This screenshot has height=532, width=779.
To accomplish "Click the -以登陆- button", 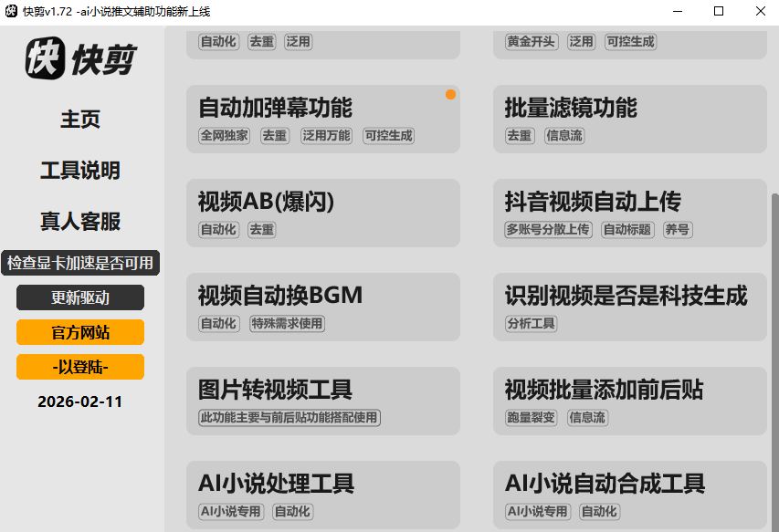I will (80, 367).
